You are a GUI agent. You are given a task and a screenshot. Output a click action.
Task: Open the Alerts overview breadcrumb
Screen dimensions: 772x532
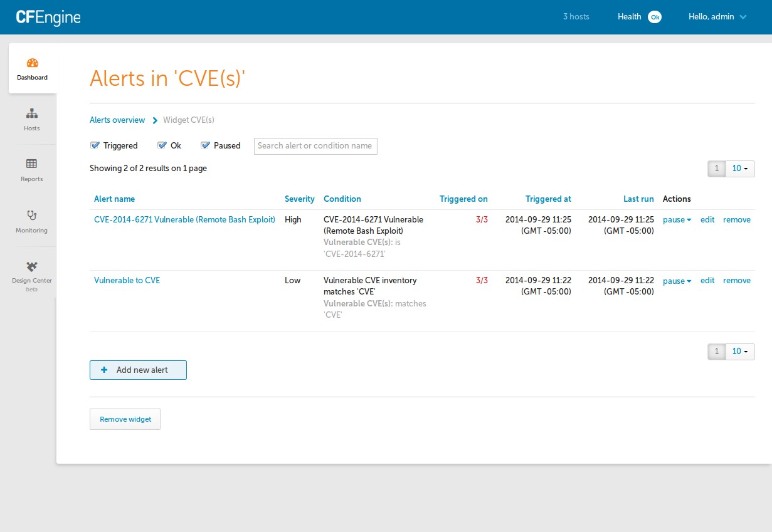point(117,120)
